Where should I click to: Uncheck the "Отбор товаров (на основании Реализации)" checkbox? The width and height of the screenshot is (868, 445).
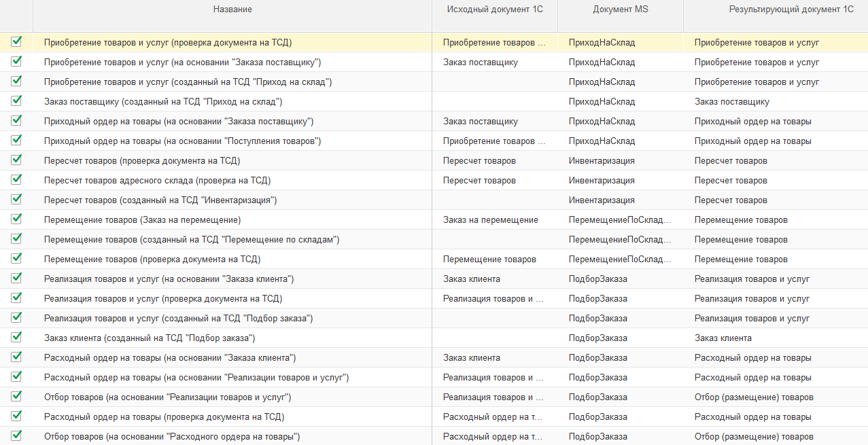coord(16,397)
